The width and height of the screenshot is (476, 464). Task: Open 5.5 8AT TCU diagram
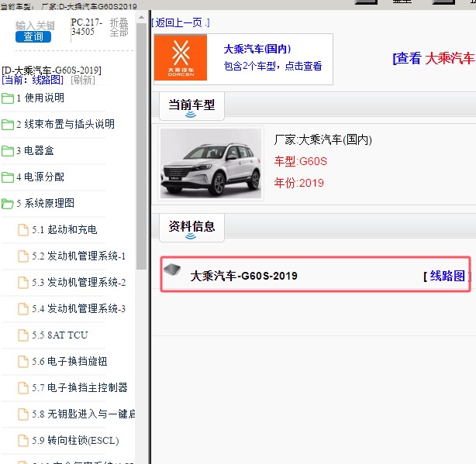tap(60, 335)
